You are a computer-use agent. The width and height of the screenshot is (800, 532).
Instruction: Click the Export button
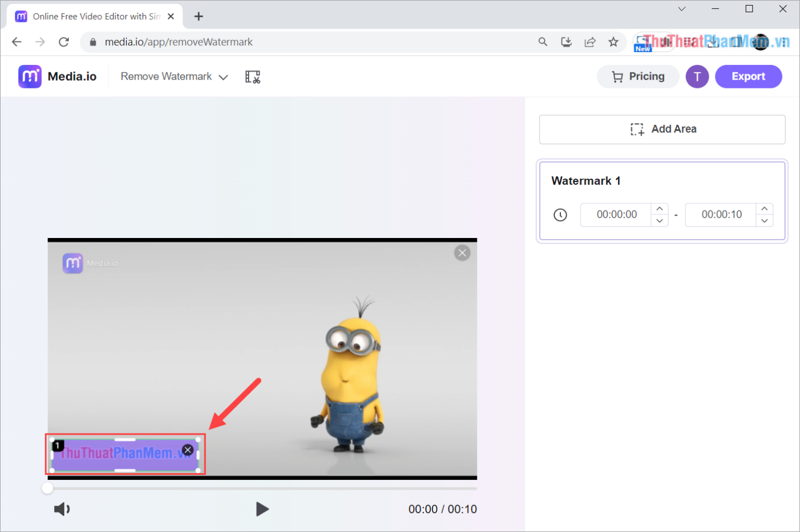coord(748,76)
